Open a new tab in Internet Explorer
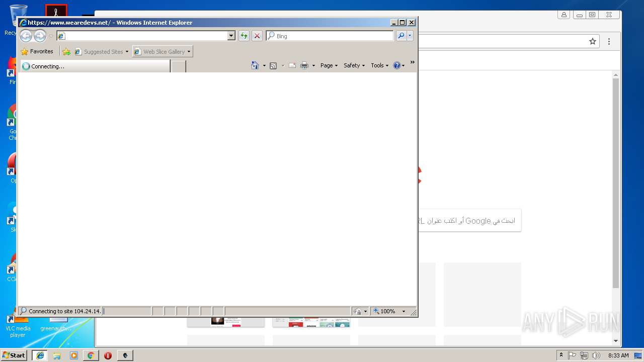Image resolution: width=644 pixels, height=362 pixels. tap(179, 66)
